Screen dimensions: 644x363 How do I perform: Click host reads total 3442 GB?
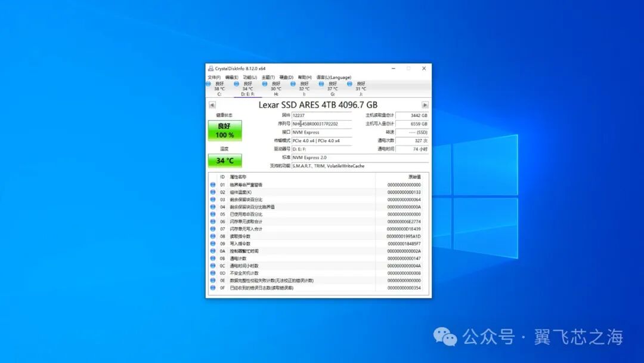coord(412,115)
